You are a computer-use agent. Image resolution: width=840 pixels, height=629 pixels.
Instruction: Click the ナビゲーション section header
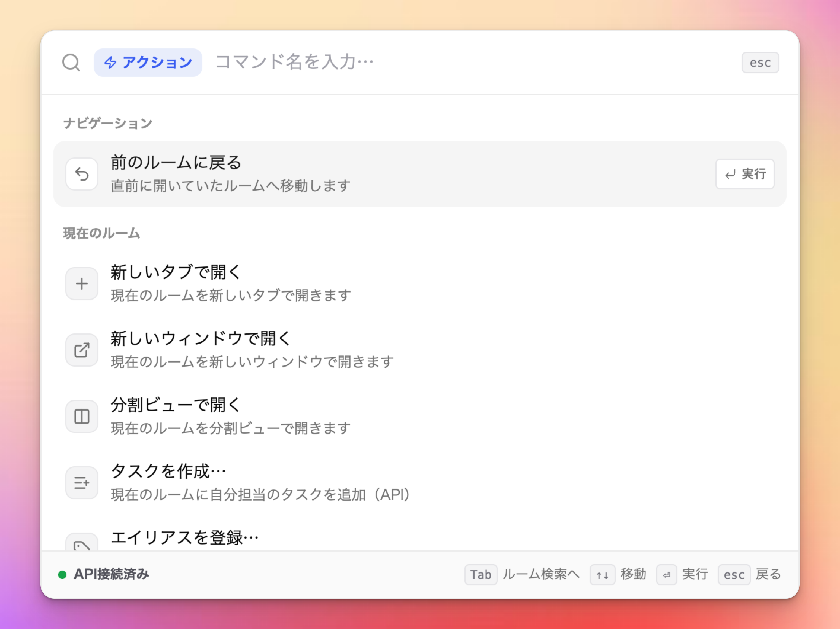pos(107,123)
